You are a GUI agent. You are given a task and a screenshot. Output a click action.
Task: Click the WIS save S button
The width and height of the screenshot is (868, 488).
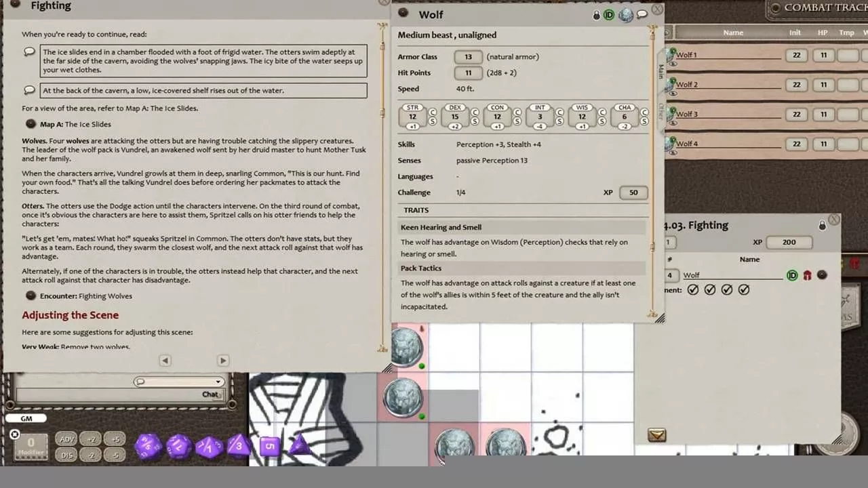602,122
